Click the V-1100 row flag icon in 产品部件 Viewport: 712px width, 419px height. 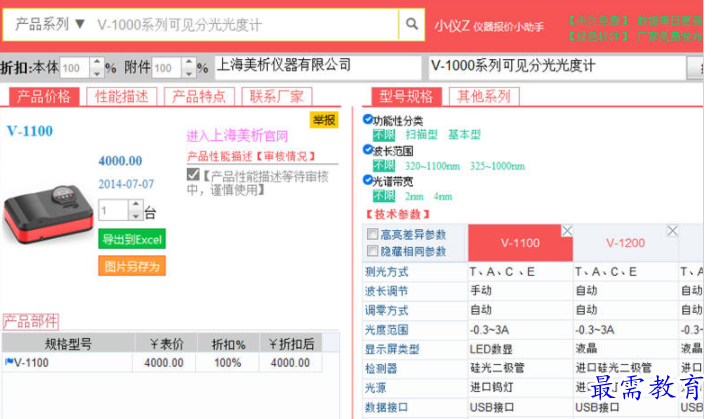9,362
